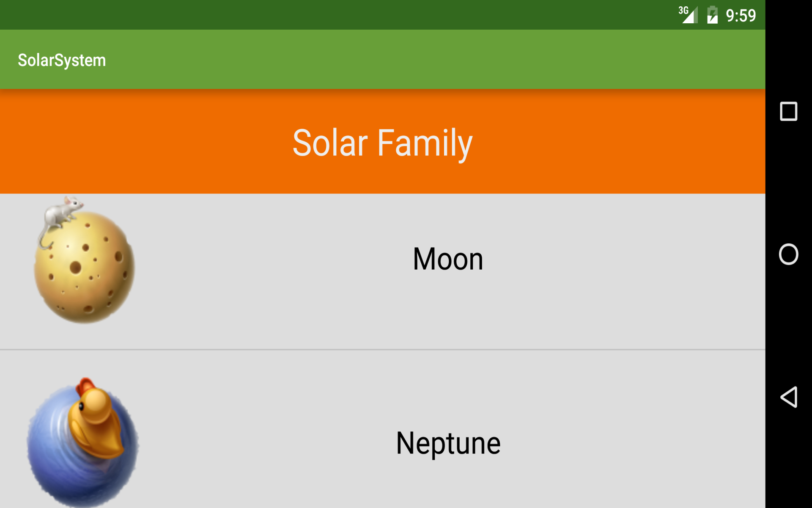Tap the square Recents navigation icon
The height and width of the screenshot is (508, 812).
click(x=788, y=111)
